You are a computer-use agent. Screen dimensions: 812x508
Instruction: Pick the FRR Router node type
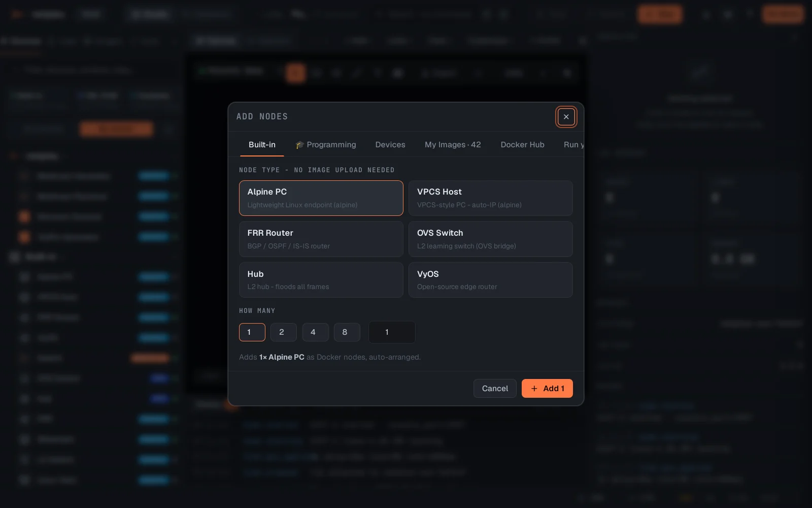coord(321,239)
